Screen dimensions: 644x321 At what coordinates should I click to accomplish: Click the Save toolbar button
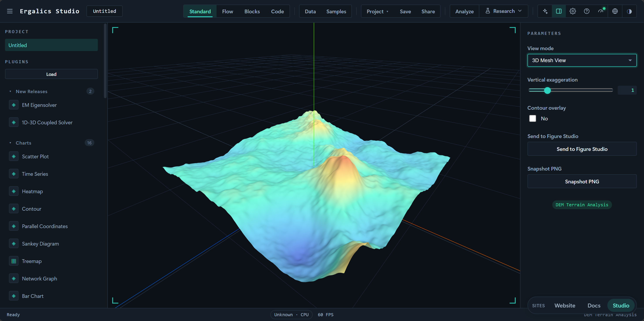[405, 12]
